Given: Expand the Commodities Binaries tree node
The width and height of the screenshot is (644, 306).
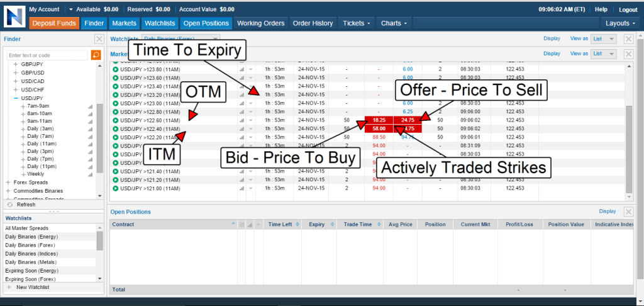Looking at the screenshot, I should point(9,191).
